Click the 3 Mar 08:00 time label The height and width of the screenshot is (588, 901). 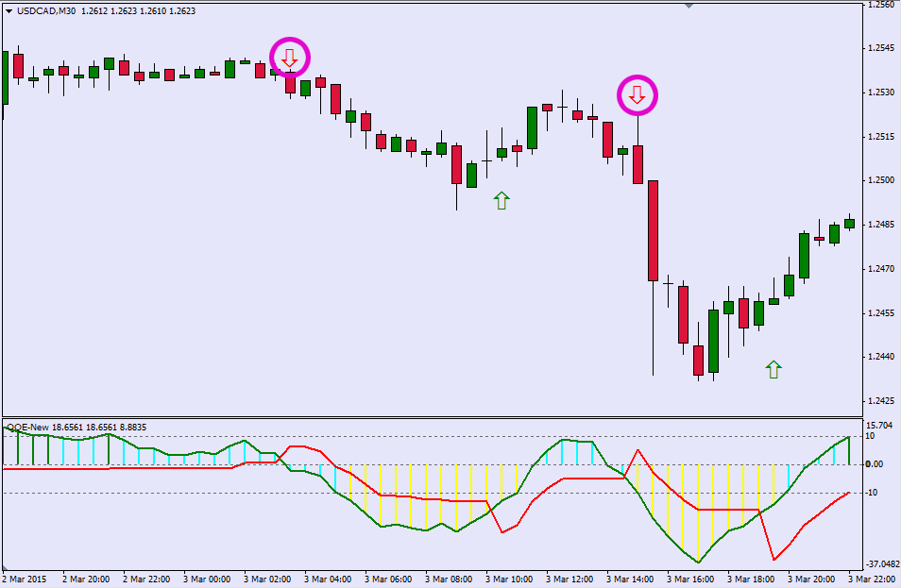(x=449, y=579)
